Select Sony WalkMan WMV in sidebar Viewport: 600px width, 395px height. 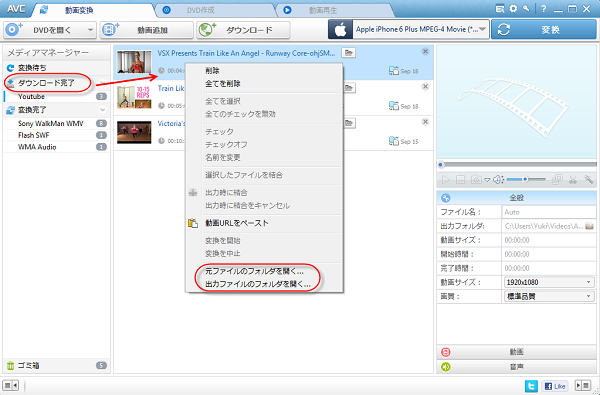[x=56, y=124]
